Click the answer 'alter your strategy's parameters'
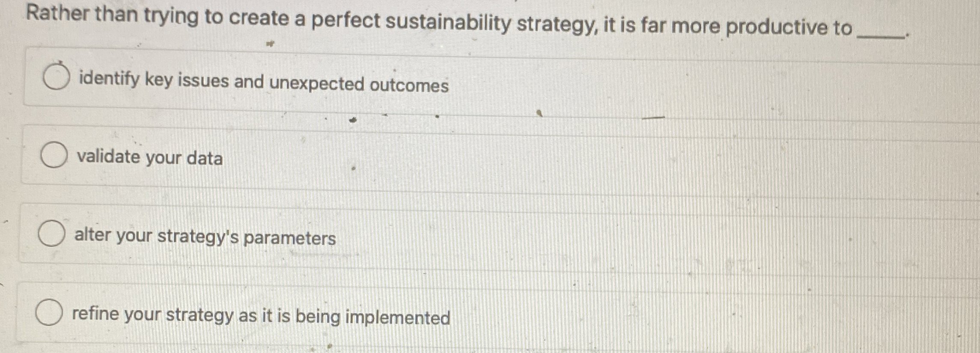The width and height of the screenshot is (980, 353). point(205,236)
